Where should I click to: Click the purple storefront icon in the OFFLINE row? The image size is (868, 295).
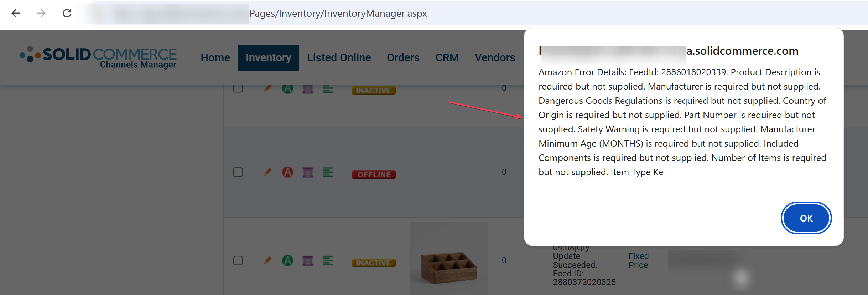(x=308, y=173)
